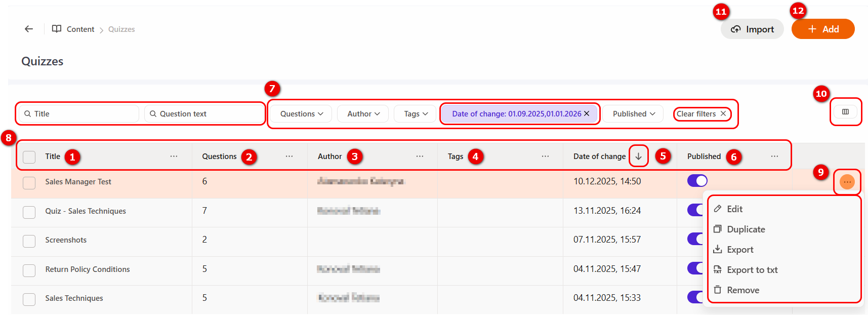Expand the Author filter dropdown
The height and width of the screenshot is (315, 868).
363,114
